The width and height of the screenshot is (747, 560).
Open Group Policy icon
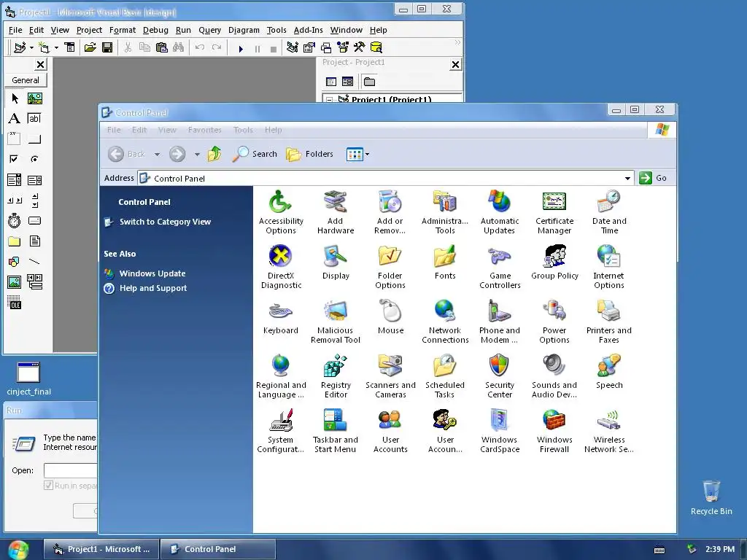(554, 262)
